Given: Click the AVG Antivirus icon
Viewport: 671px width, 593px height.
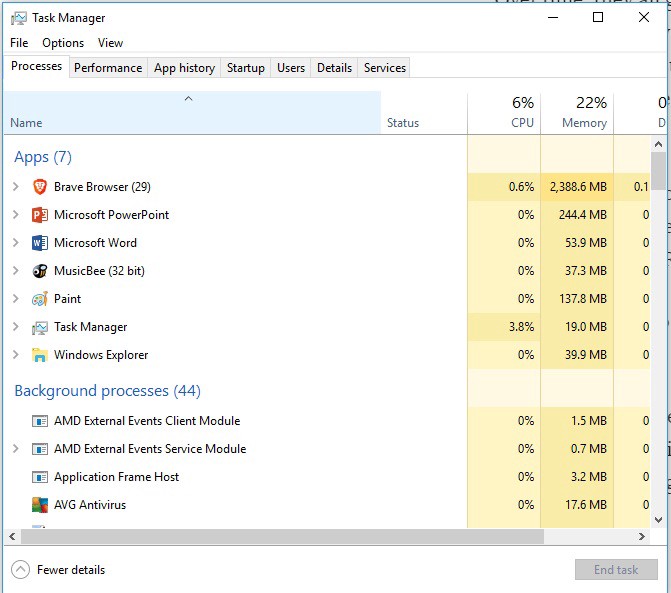Looking at the screenshot, I should tap(40, 505).
